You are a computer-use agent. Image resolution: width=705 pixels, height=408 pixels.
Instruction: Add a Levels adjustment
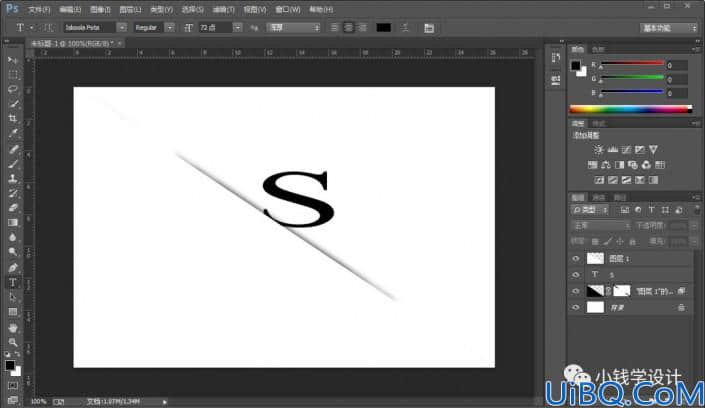612,149
